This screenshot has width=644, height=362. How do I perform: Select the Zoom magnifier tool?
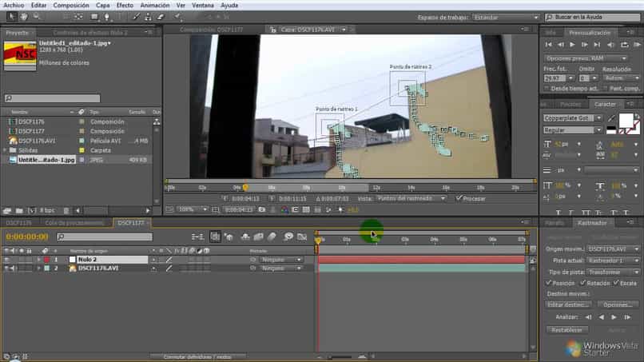pos(35,17)
